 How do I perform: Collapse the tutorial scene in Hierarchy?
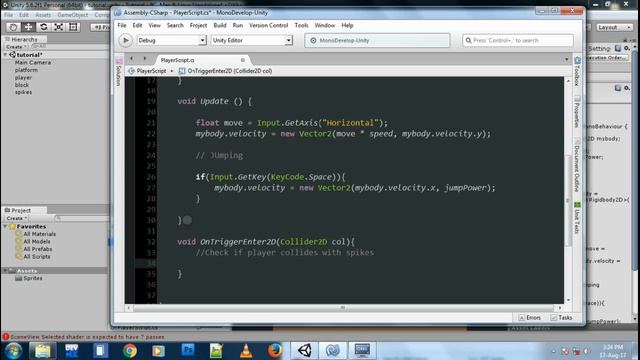pyautogui.click(x=5, y=55)
